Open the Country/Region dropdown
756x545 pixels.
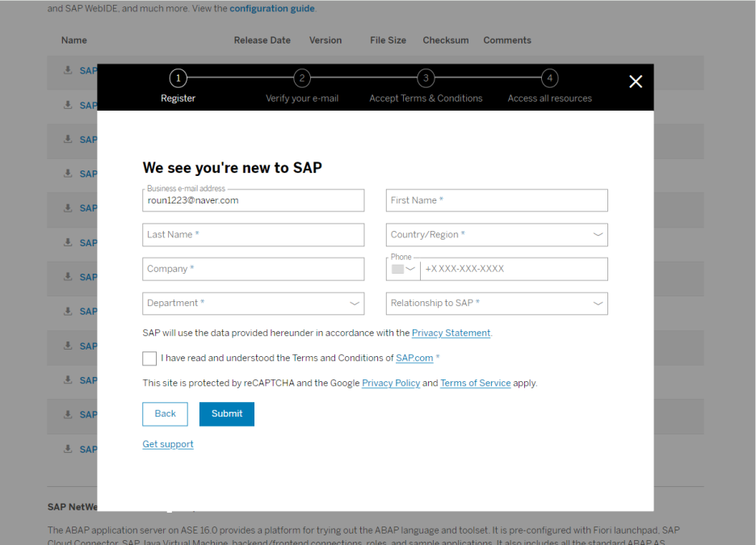(x=497, y=235)
